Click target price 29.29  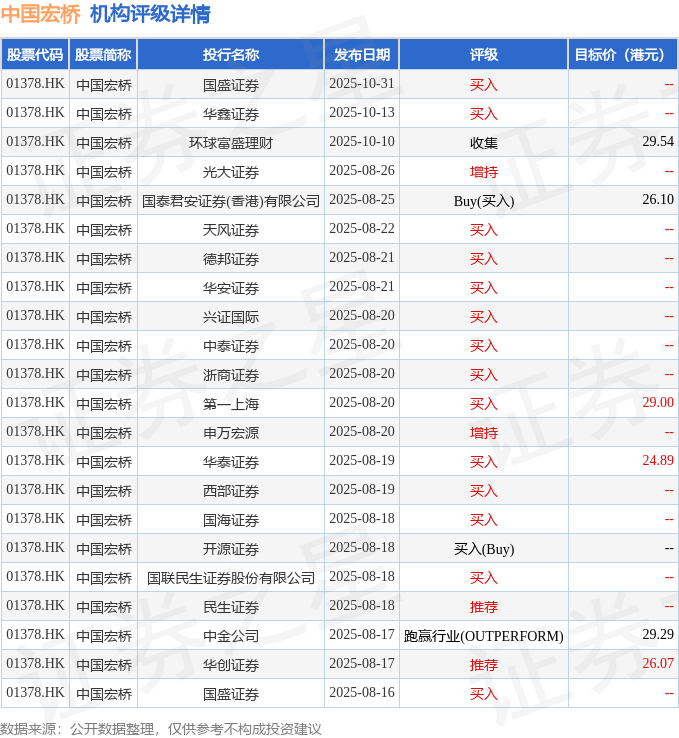pyautogui.click(x=658, y=634)
